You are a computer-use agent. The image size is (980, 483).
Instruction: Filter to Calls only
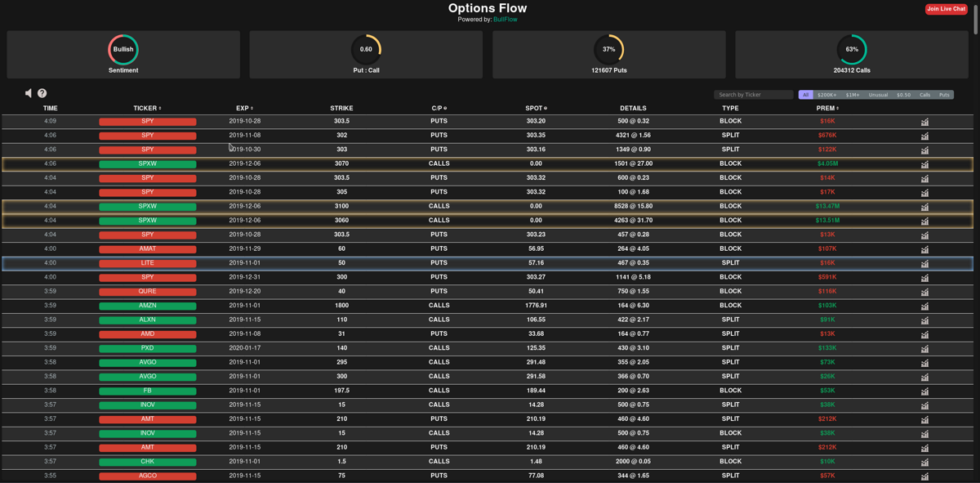tap(924, 95)
